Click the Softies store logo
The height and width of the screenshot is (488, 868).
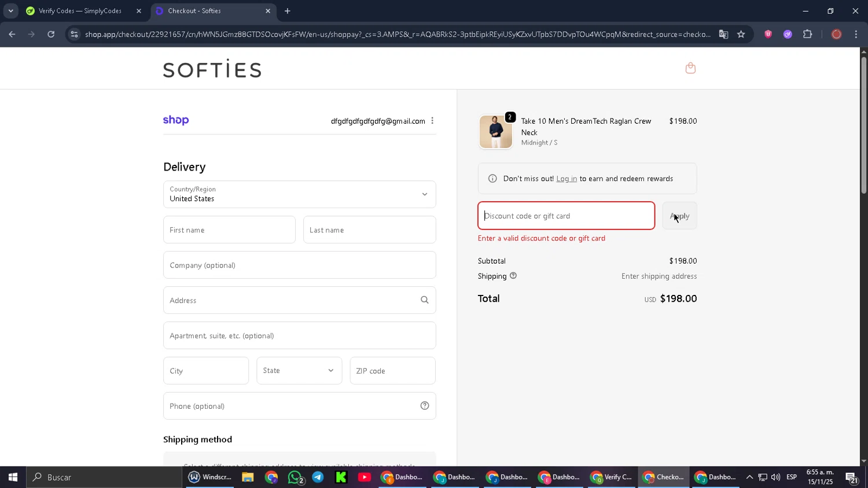pos(212,69)
